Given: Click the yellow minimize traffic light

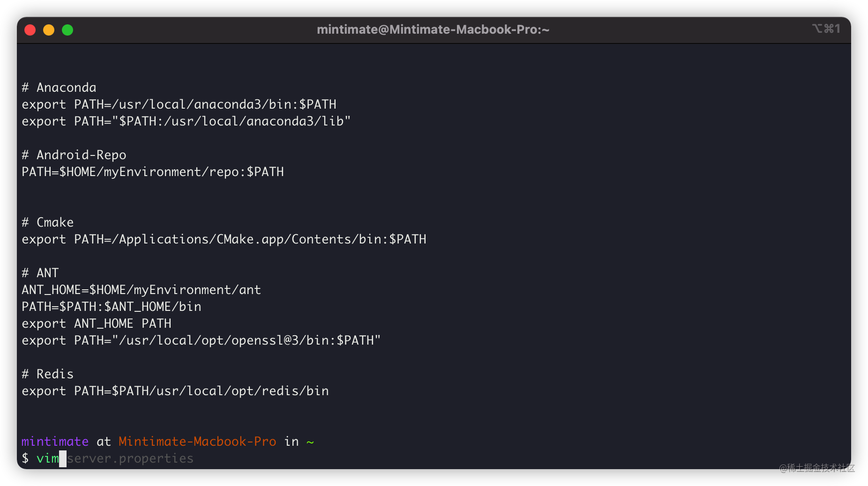Looking at the screenshot, I should coord(49,29).
